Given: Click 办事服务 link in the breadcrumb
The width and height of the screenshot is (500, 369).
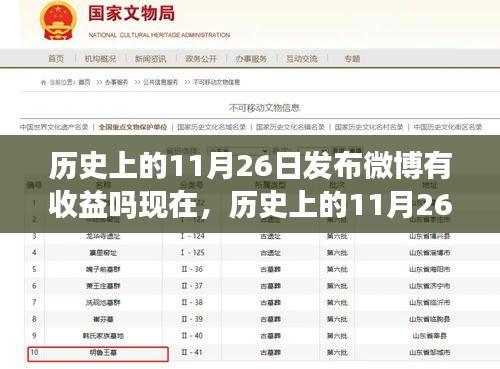Looking at the screenshot, I should [116, 82].
